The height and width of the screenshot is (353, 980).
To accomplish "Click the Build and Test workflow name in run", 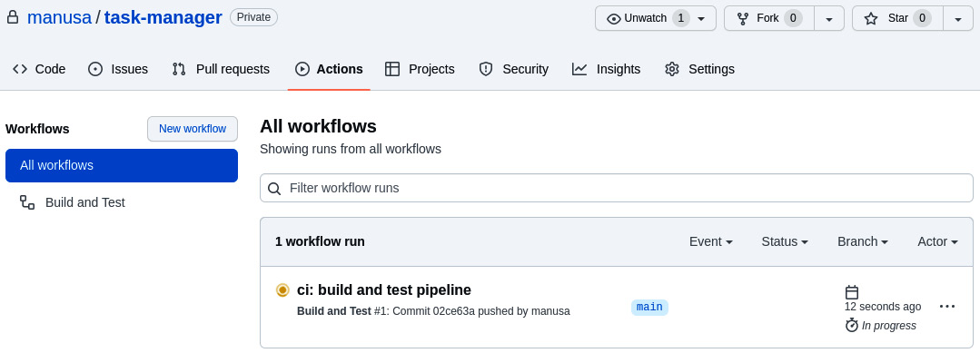I will (333, 311).
